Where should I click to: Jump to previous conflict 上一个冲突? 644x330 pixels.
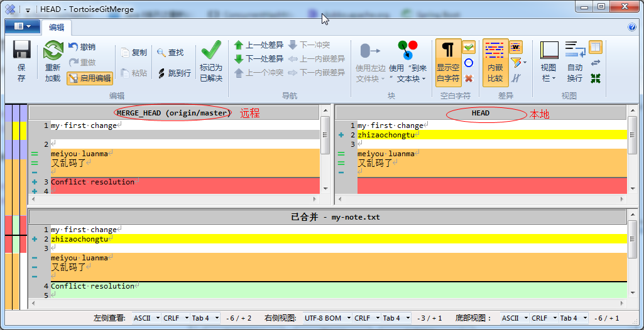tap(259, 73)
